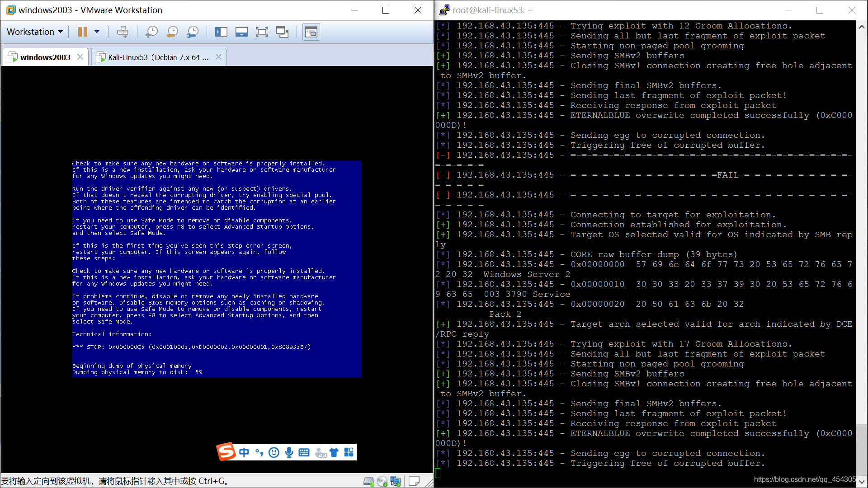Click 'Technical information:' on blue screen
The width and height of the screenshot is (868, 488).
click(x=112, y=334)
